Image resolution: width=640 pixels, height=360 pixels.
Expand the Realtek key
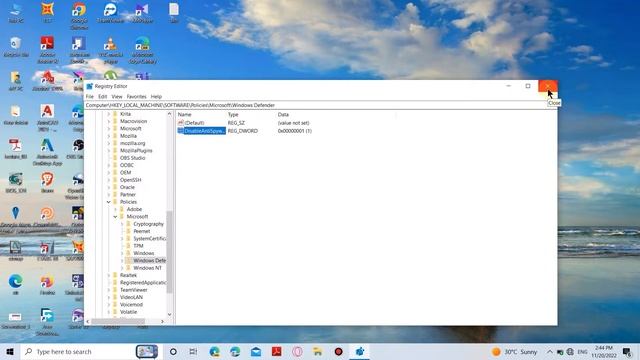point(109,275)
